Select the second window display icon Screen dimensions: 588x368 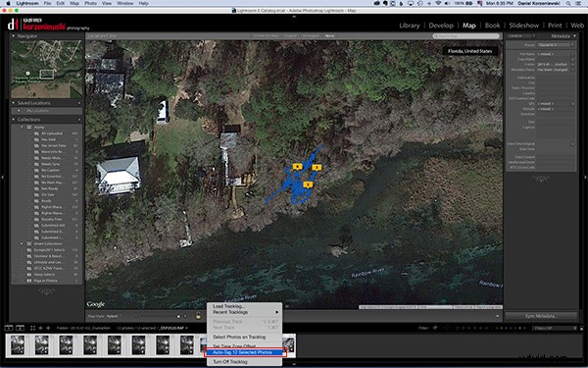coord(20,328)
